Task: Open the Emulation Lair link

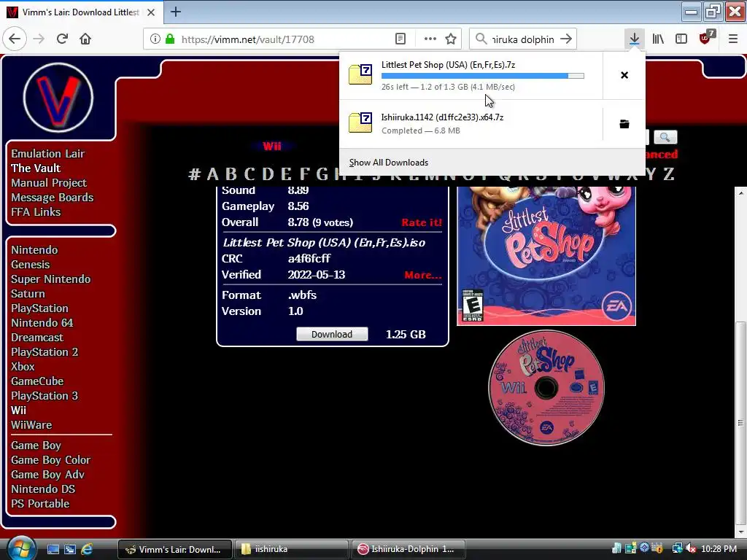Action: (47, 153)
